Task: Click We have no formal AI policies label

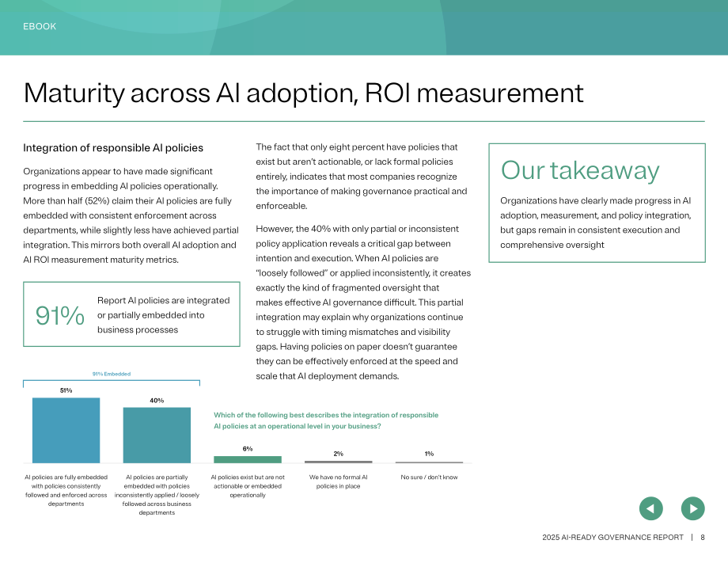Action: pyautogui.click(x=339, y=481)
